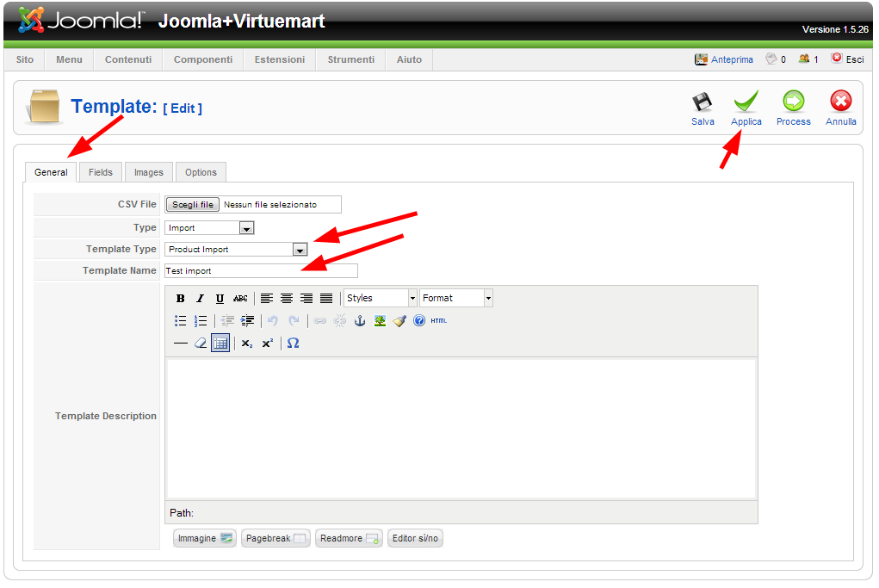879x588 pixels.
Task: Click the Salva floppy disk icon
Action: point(702,102)
